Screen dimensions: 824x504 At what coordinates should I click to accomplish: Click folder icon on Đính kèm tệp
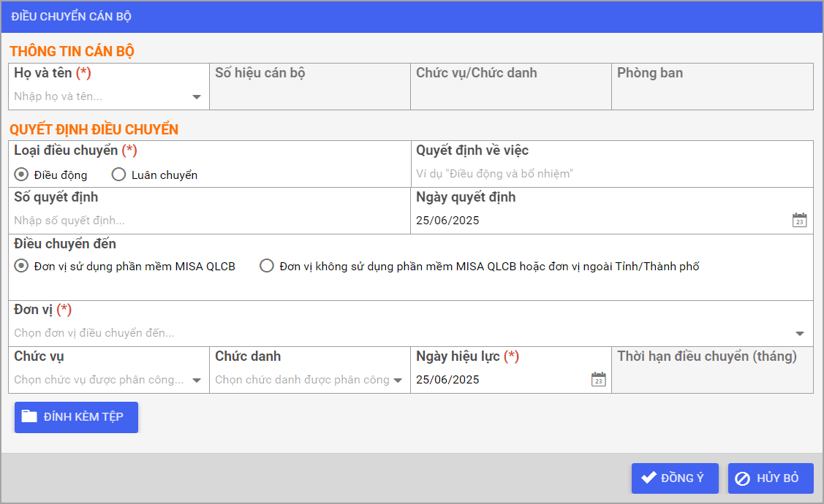(x=29, y=417)
